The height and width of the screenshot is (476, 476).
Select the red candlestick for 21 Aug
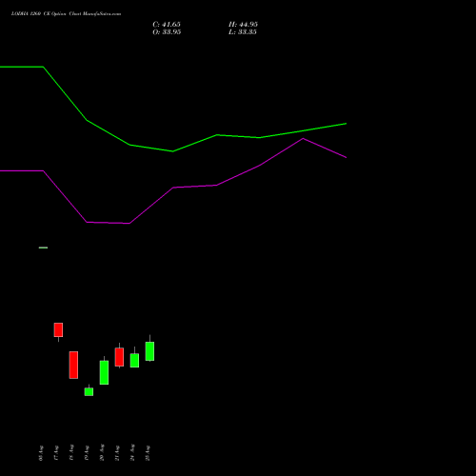coord(119,357)
